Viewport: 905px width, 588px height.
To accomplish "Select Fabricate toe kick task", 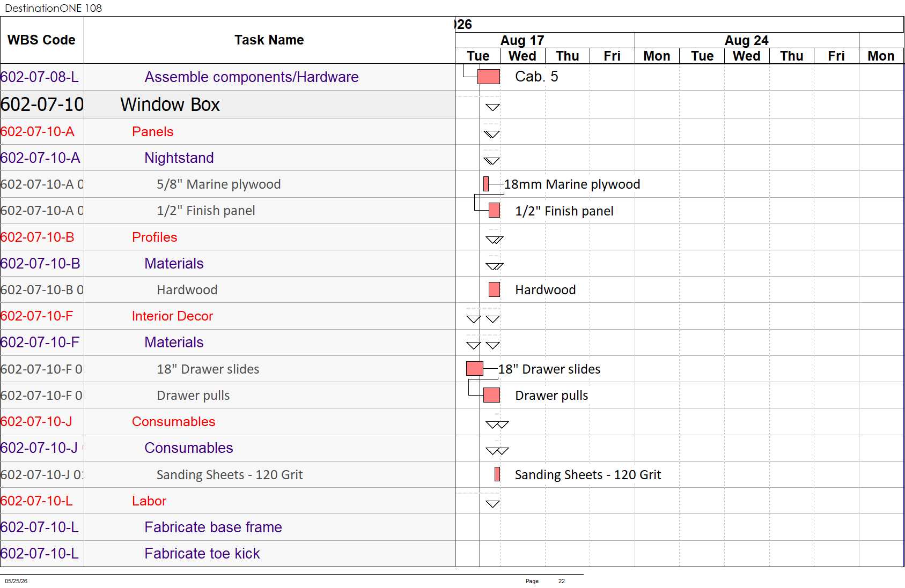I will pos(202,554).
